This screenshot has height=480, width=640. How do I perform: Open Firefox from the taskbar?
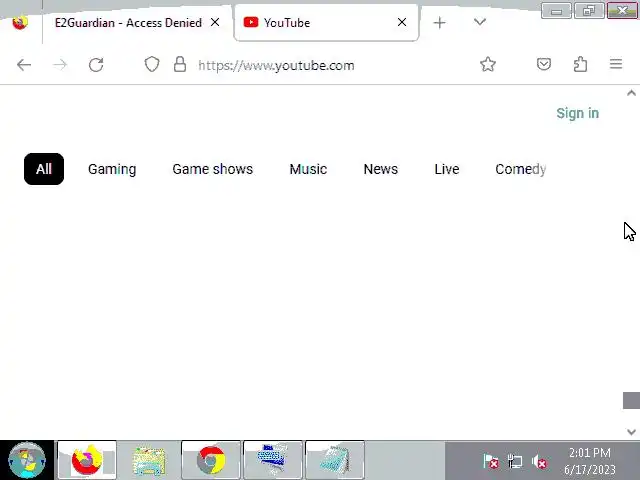click(87, 460)
